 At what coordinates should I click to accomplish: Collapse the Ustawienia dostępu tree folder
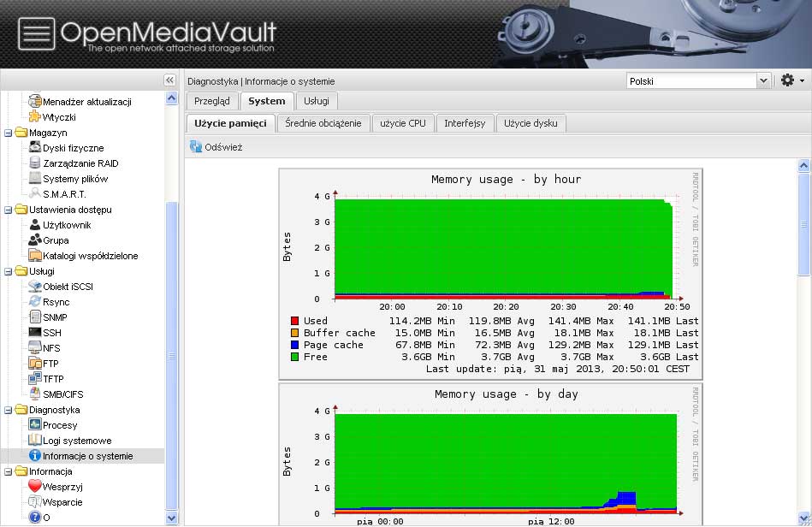(8, 210)
